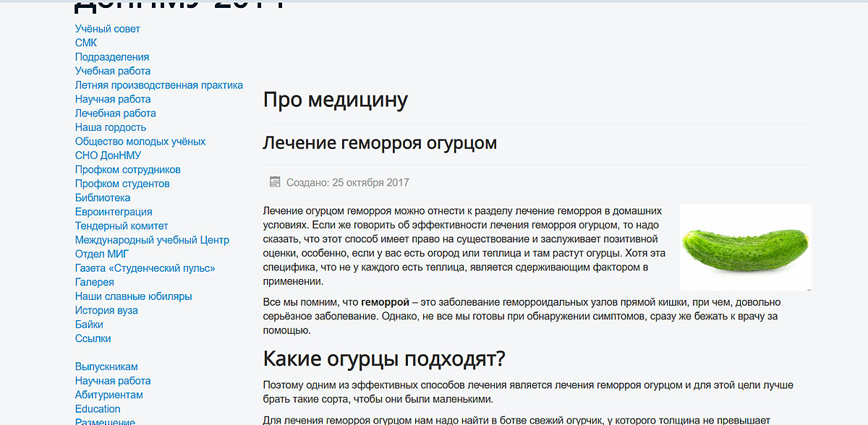Open the СМК menu link

pos(86,43)
